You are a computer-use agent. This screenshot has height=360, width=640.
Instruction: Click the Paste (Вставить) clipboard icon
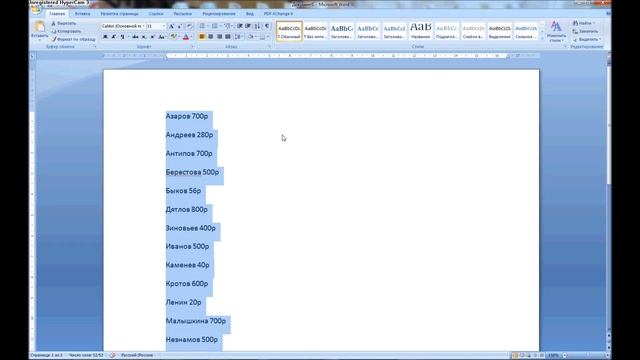coord(40,28)
